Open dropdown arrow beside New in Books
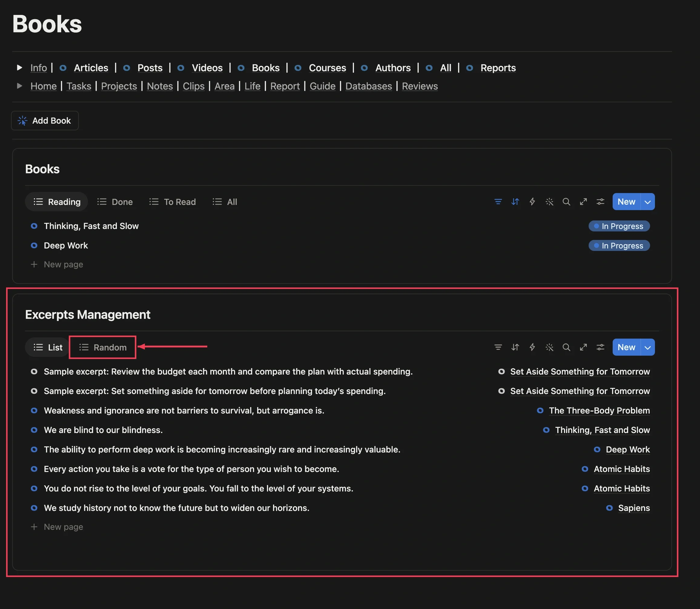700x609 pixels. pos(648,202)
